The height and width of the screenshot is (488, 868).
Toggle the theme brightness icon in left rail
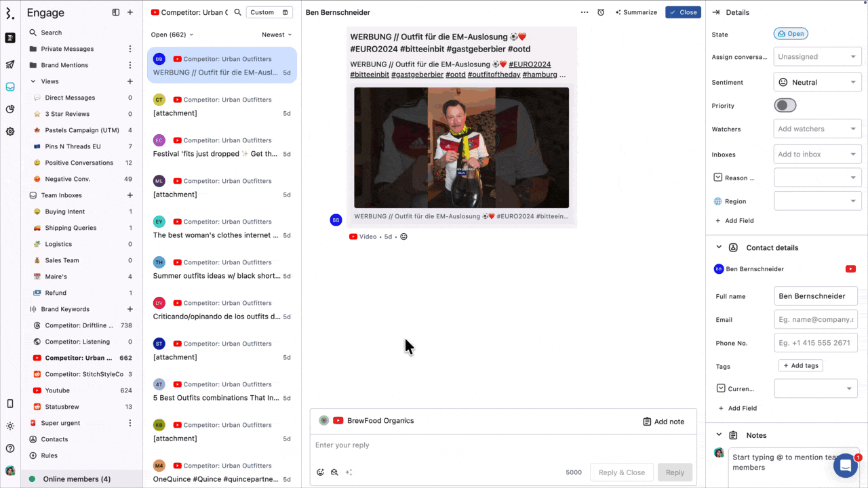[10, 426]
